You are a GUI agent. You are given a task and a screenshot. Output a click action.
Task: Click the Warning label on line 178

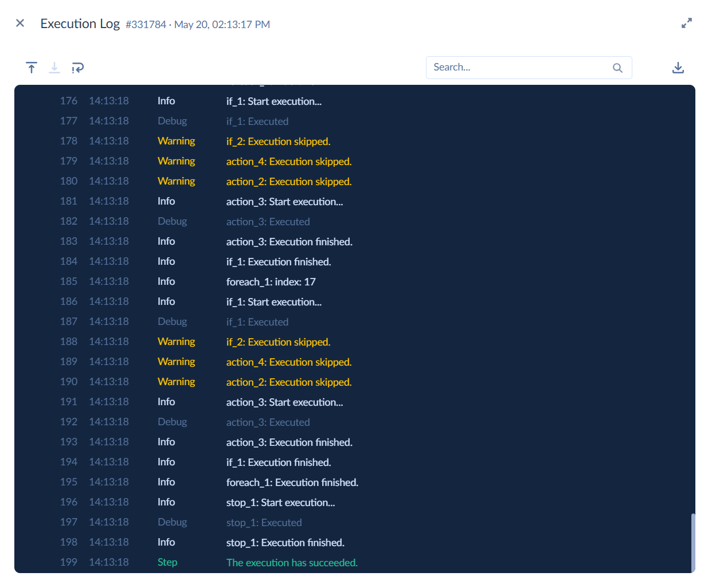tap(177, 141)
